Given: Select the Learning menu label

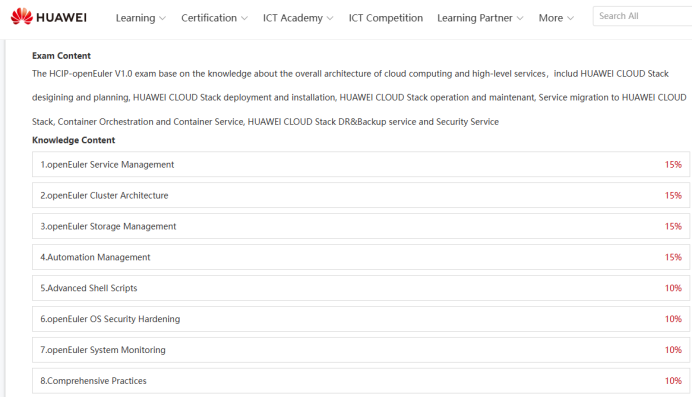Looking at the screenshot, I should (x=135, y=18).
